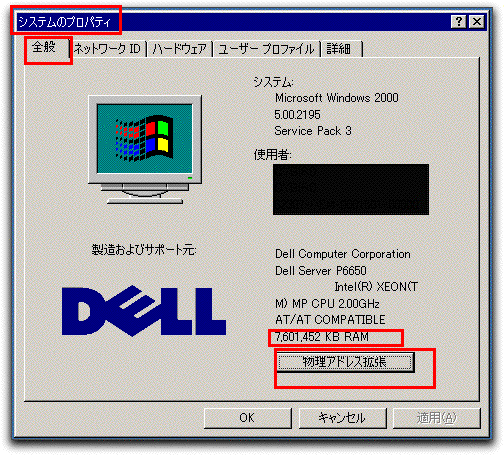Screen dimensions: 504x455
Task: Click the blue DELL logo
Action: tap(144, 311)
